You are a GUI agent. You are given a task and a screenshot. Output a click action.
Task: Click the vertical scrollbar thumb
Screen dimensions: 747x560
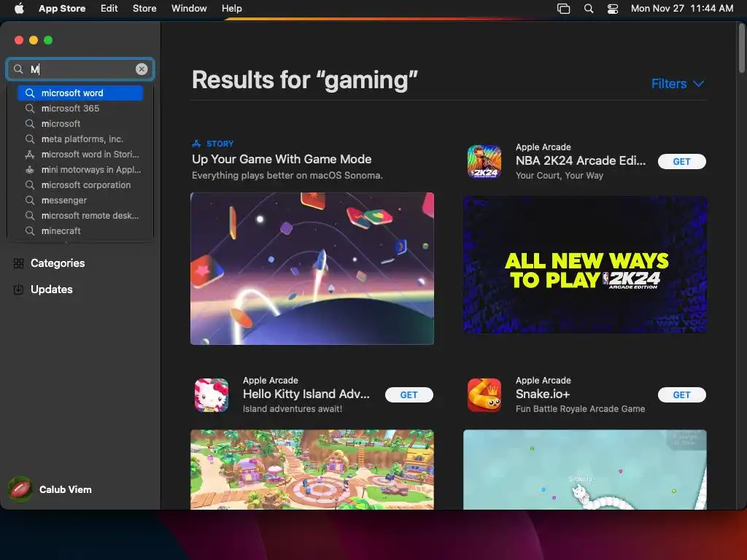pos(742,47)
